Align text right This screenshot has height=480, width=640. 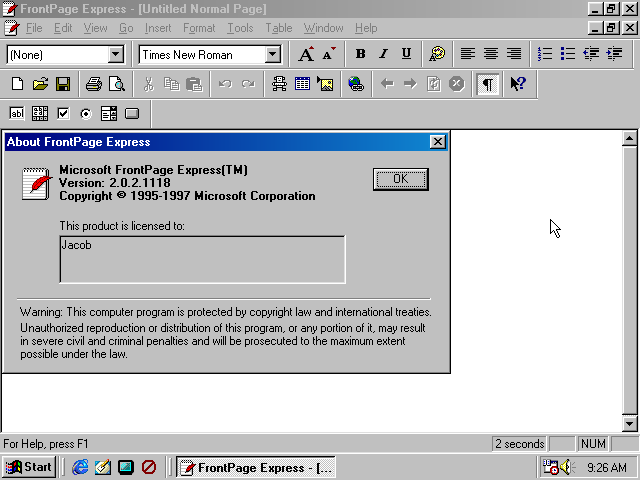pyautogui.click(x=513, y=54)
